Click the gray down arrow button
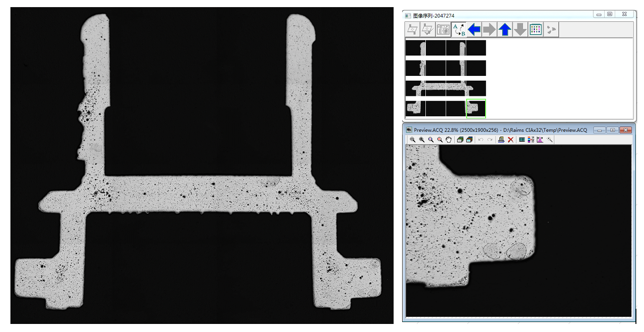Screen dimensions: 644x332 point(520,29)
